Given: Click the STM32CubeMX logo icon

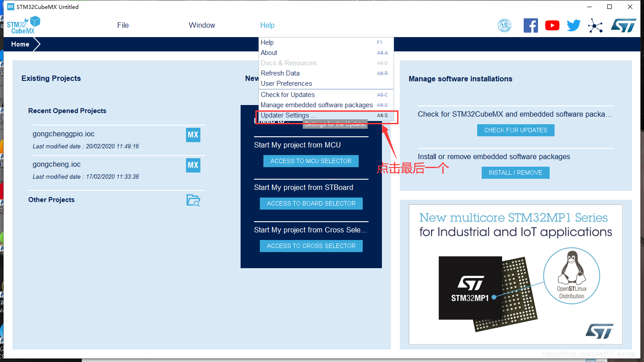Looking at the screenshot, I should point(23,25).
